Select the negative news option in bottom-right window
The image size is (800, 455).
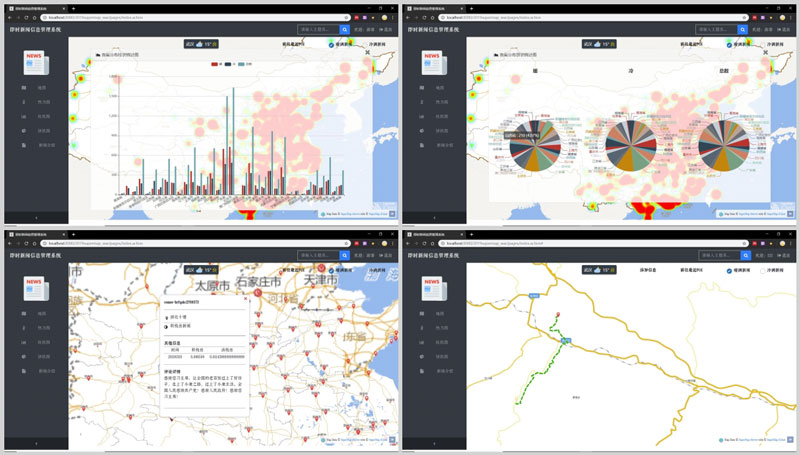[x=761, y=271]
